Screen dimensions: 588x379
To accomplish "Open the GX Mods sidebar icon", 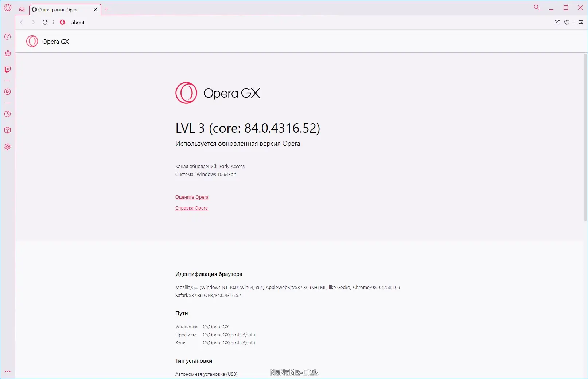I will tap(8, 130).
